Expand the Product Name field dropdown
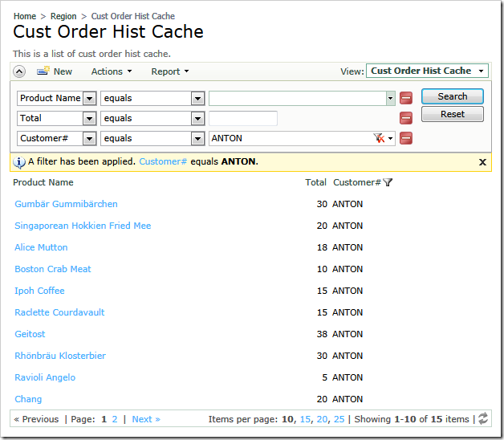504x440 pixels. coord(89,98)
